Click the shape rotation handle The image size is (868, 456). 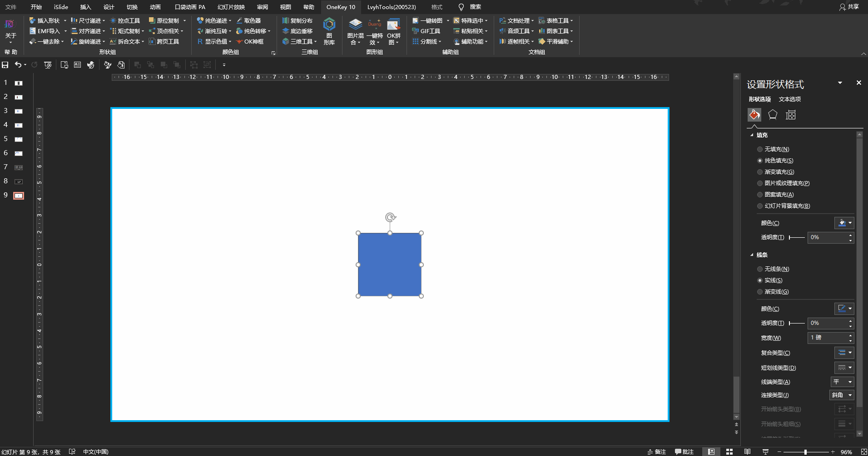click(x=390, y=217)
